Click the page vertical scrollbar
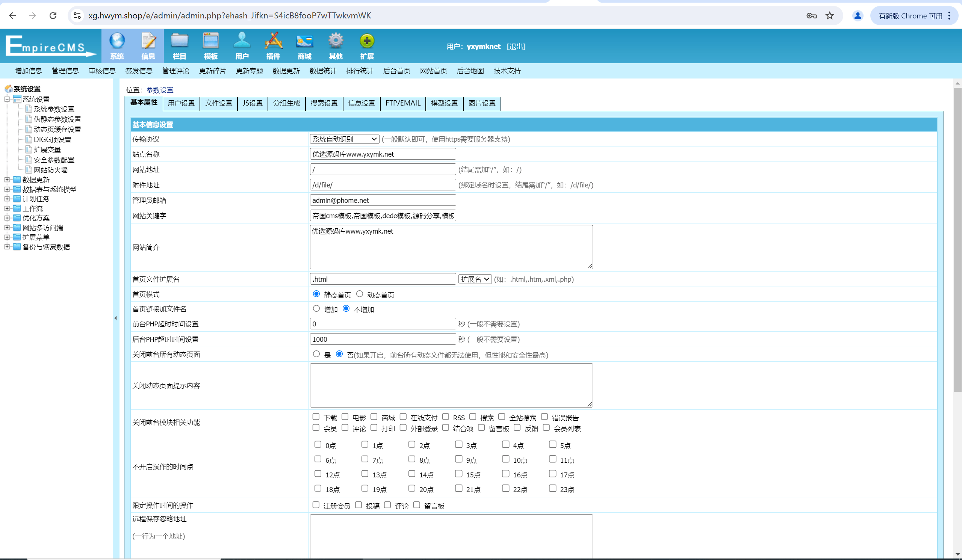Viewport: 962px width, 560px height. point(957,240)
